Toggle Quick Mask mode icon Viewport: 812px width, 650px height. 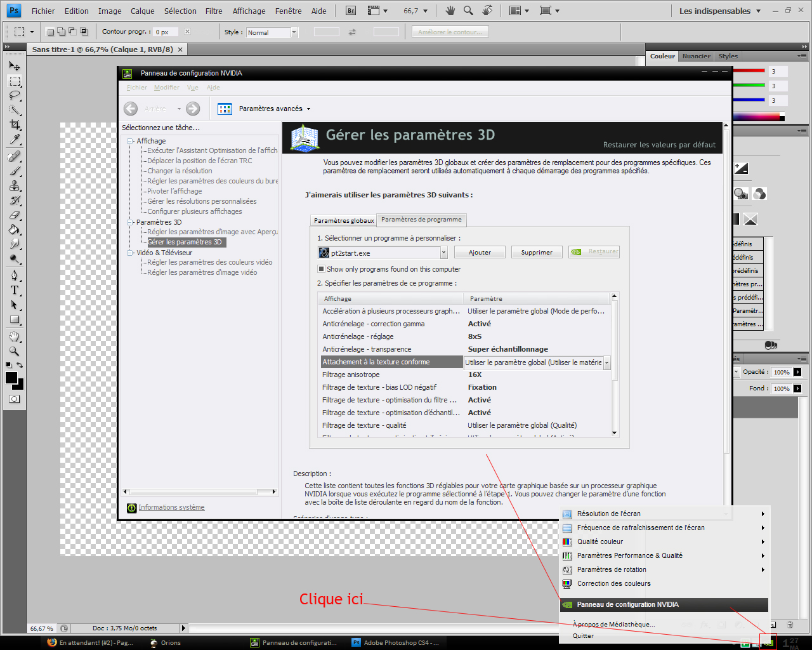click(14, 399)
